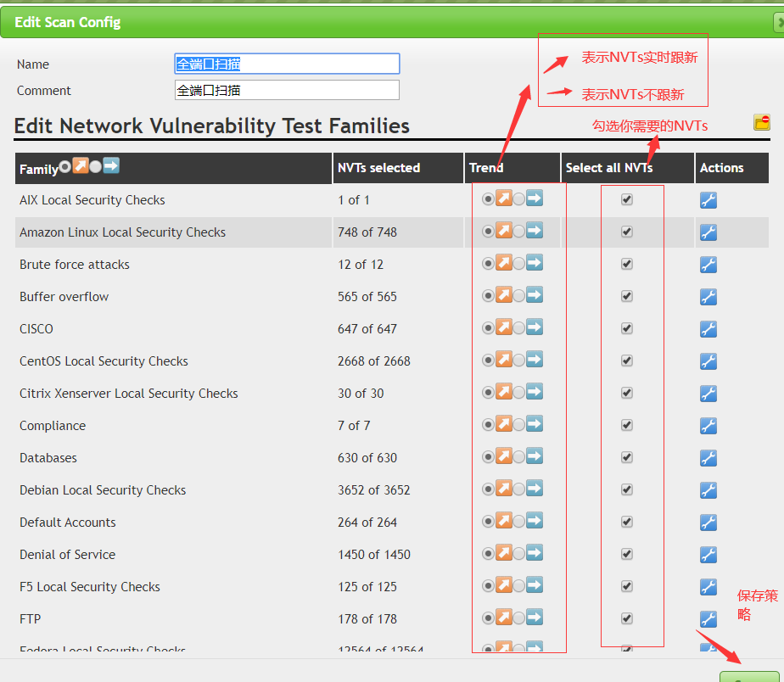Image resolution: width=784 pixels, height=682 pixels.
Task: Click inside the Name input field
Action: pos(286,64)
